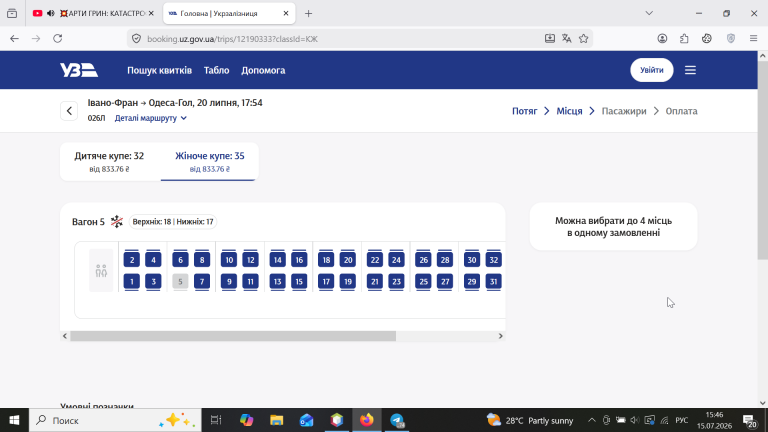Open Task View on taskbar
Screen dimensions: 768x432
pyautogui.click(x=216, y=420)
